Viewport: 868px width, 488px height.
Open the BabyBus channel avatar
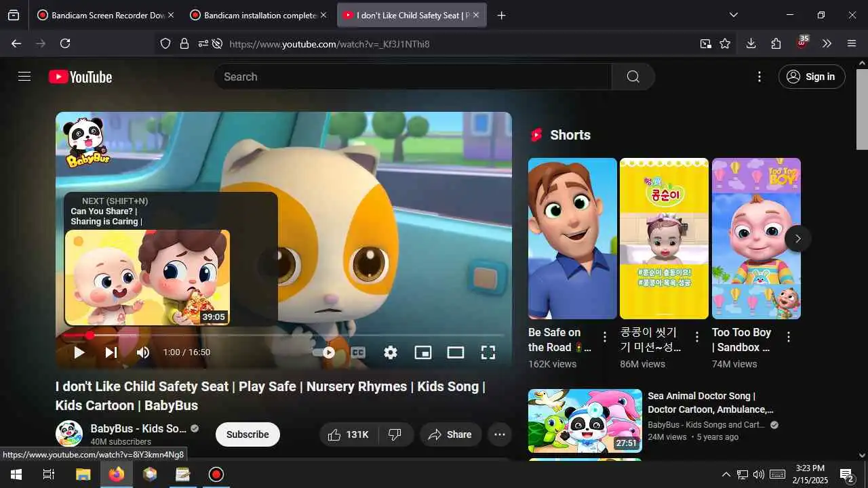(x=69, y=434)
